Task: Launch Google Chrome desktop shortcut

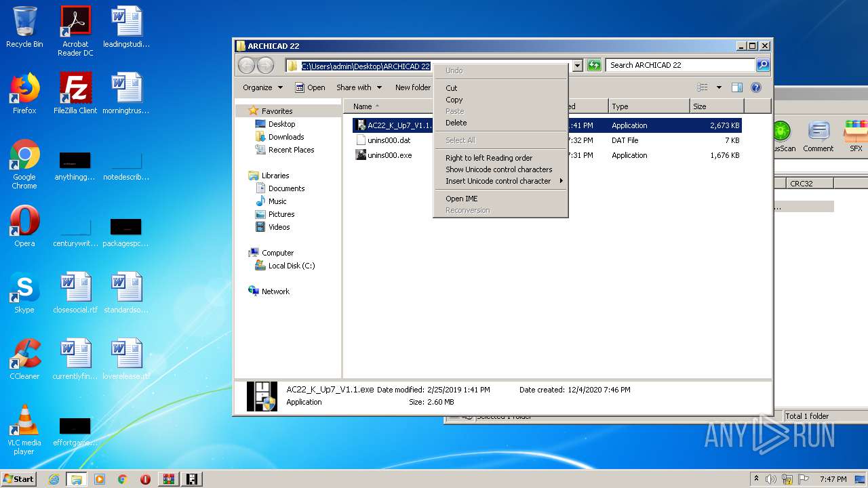Action: pyautogui.click(x=24, y=165)
